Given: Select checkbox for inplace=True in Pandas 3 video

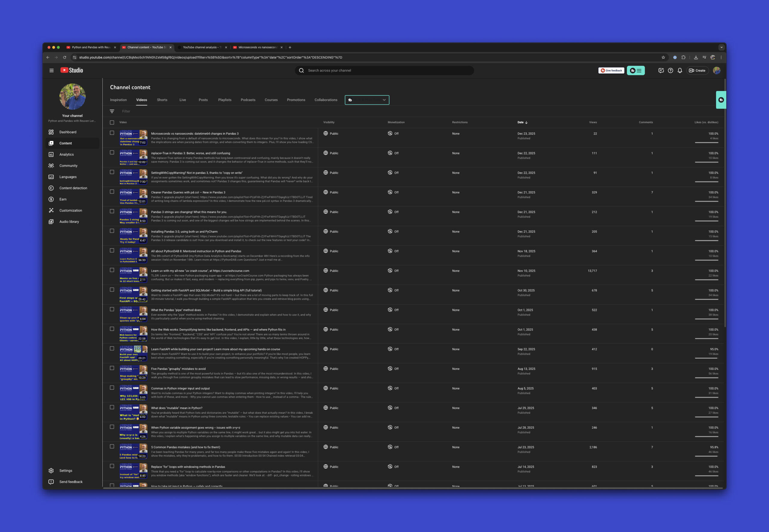Looking at the screenshot, I should coord(112,152).
